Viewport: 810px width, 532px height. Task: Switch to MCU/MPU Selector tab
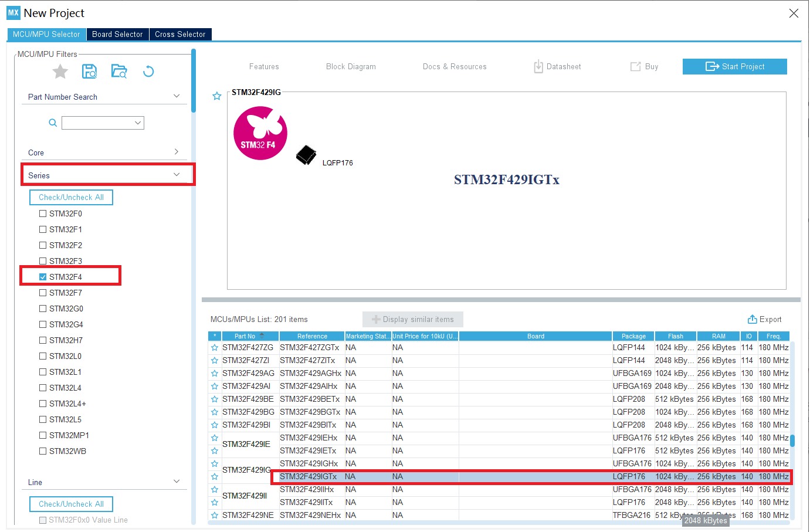tap(46, 34)
